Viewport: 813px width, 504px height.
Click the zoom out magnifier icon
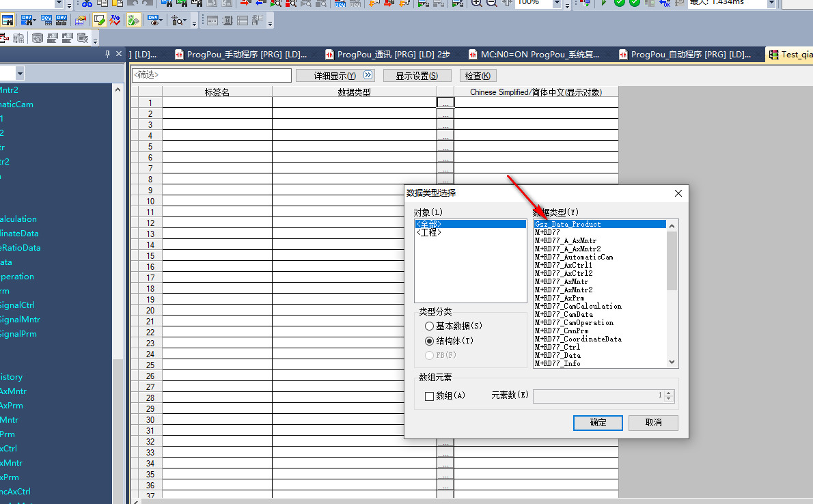pos(491,3)
